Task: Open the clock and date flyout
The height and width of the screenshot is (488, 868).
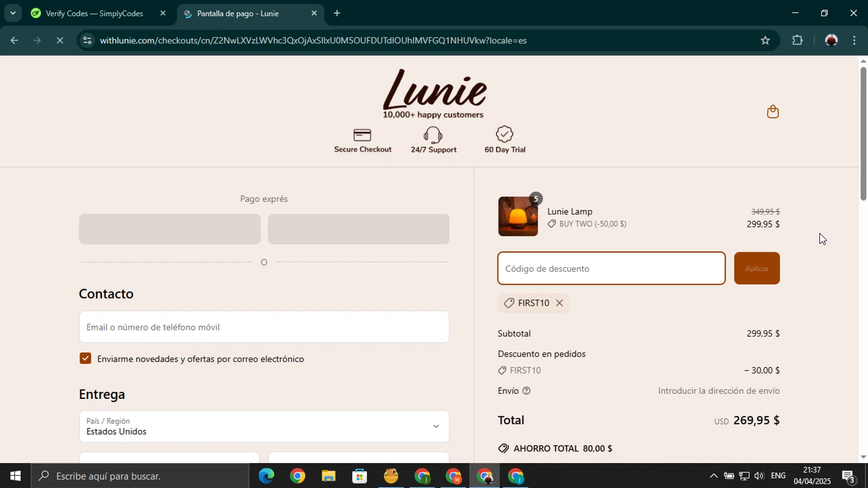Action: coord(812,476)
